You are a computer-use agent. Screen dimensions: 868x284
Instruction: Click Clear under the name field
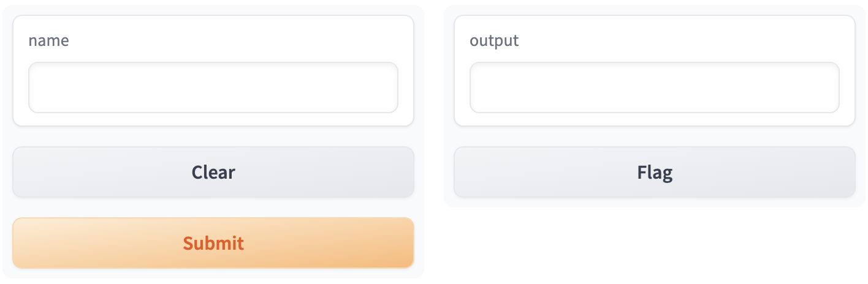click(213, 172)
